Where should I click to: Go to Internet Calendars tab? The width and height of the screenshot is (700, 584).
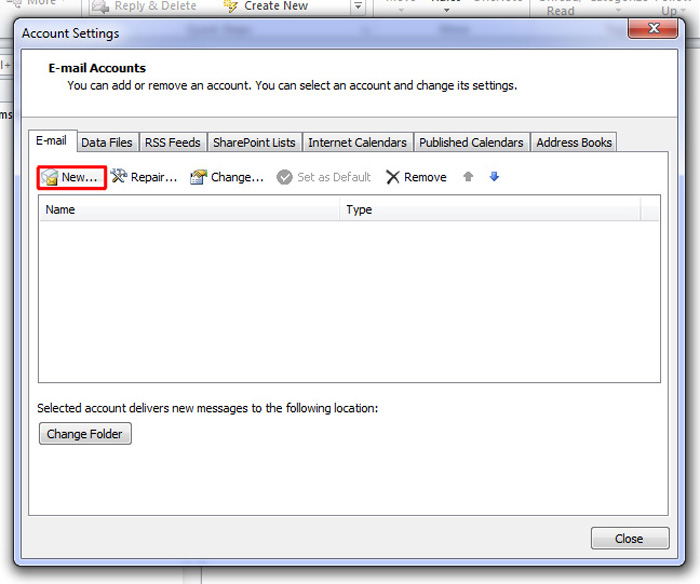[x=357, y=142]
